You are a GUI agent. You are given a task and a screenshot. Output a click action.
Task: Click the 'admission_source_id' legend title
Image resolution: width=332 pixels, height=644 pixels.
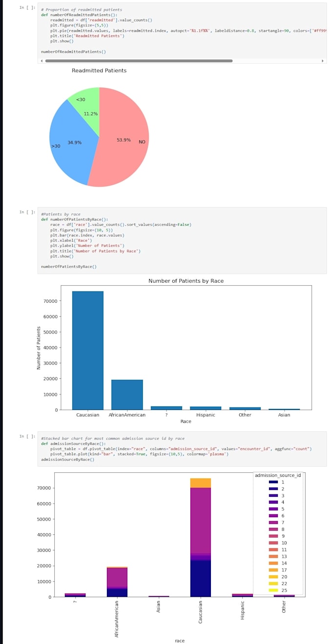[278, 475]
